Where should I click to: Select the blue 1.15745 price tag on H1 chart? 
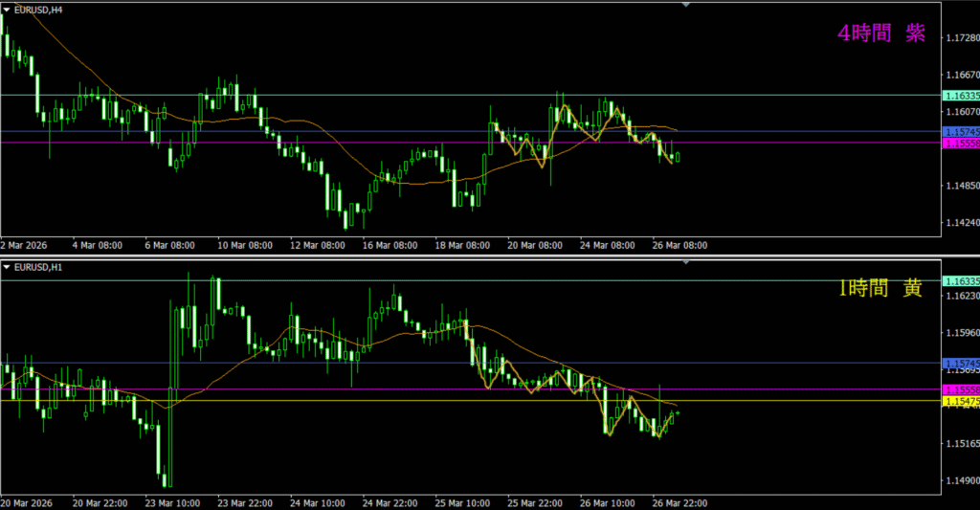point(960,364)
